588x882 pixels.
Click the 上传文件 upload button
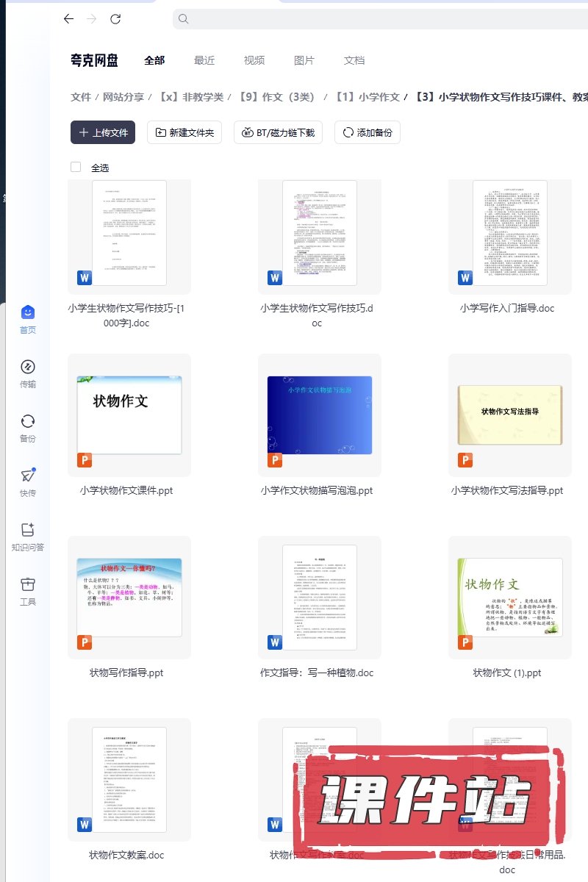(103, 132)
